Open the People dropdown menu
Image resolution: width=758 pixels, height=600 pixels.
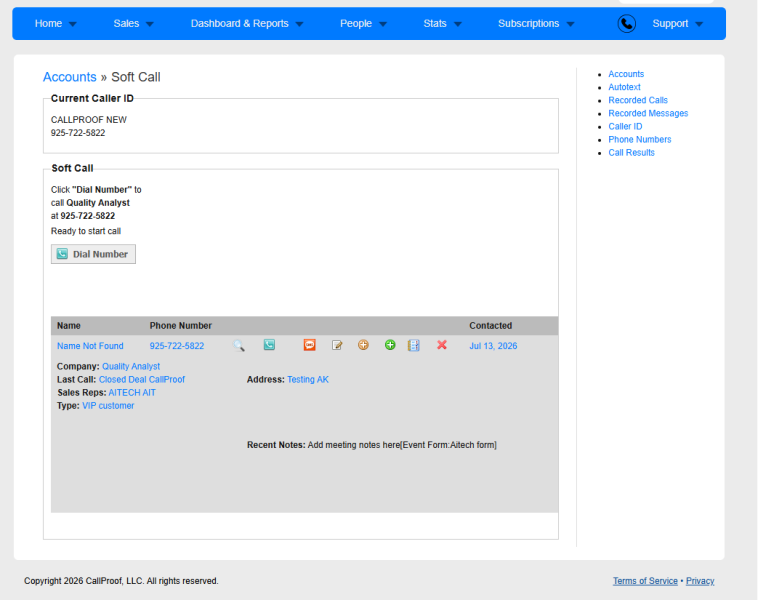pyautogui.click(x=363, y=24)
